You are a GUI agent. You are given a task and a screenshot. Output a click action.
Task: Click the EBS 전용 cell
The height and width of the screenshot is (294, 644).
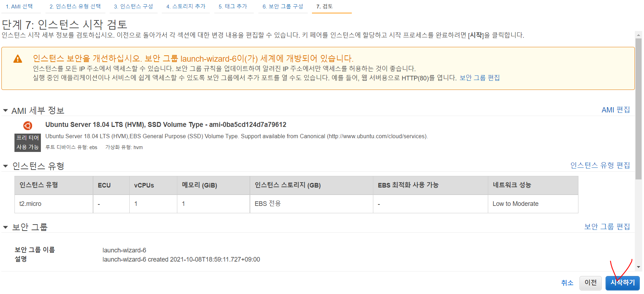point(312,204)
